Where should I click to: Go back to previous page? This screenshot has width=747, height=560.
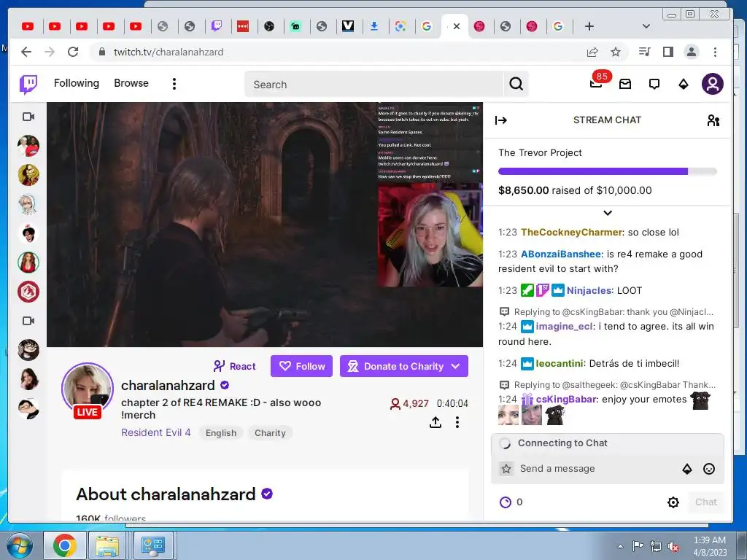26,52
